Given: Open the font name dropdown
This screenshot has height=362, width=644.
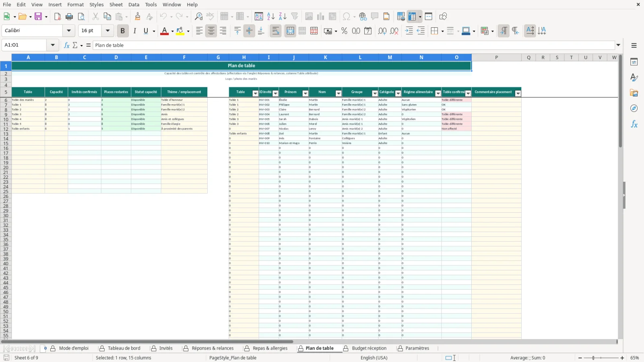Looking at the screenshot, I should 69,31.
